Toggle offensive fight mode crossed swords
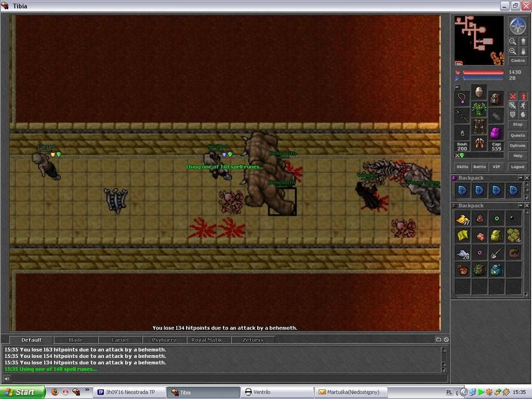 click(x=513, y=96)
